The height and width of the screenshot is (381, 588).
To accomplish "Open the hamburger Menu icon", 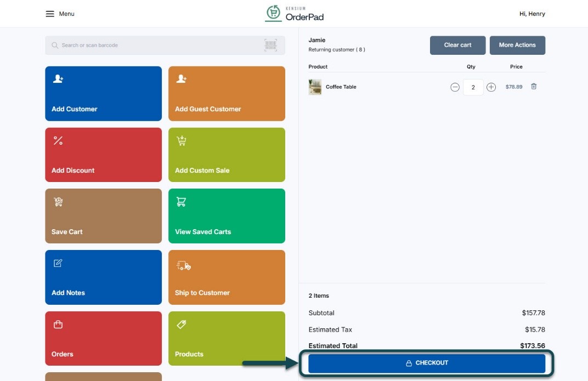I will [x=50, y=14].
